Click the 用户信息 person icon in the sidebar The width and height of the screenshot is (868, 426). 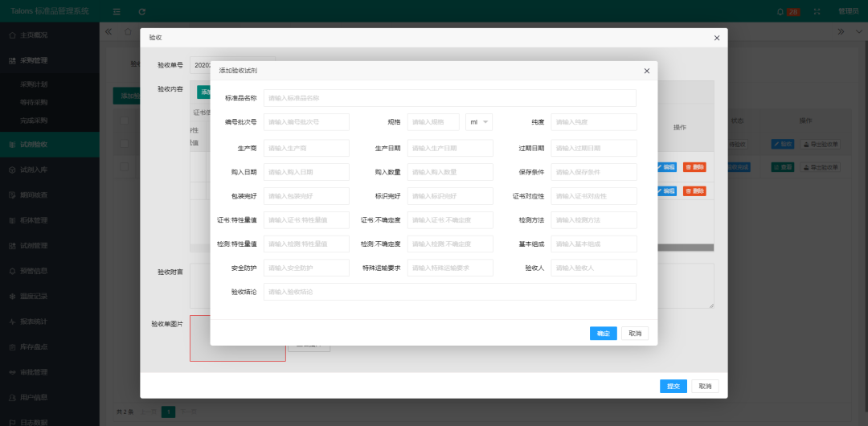click(x=12, y=397)
